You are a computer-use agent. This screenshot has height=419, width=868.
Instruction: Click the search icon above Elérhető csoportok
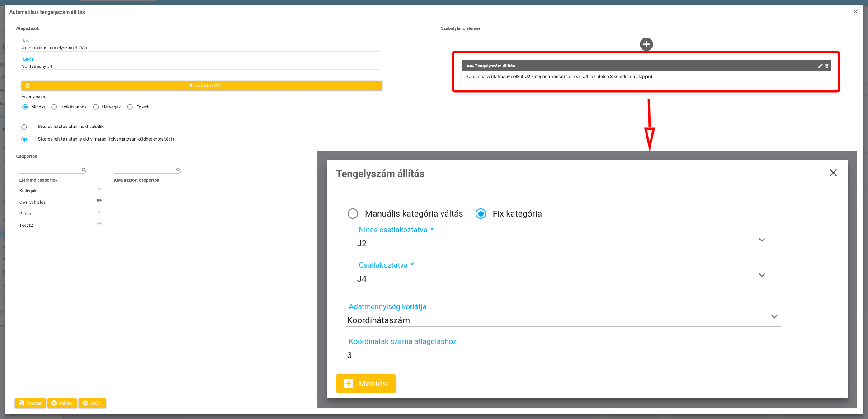coord(84,170)
